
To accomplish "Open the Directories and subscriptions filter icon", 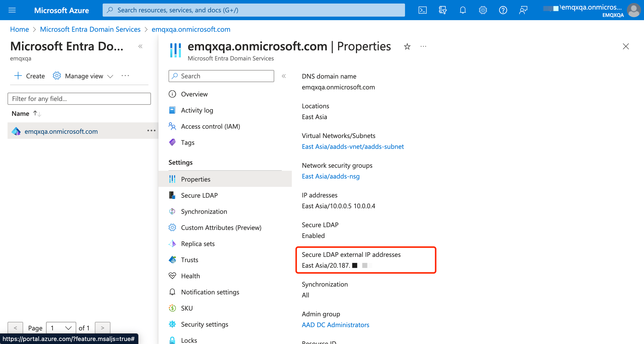I will [442, 10].
